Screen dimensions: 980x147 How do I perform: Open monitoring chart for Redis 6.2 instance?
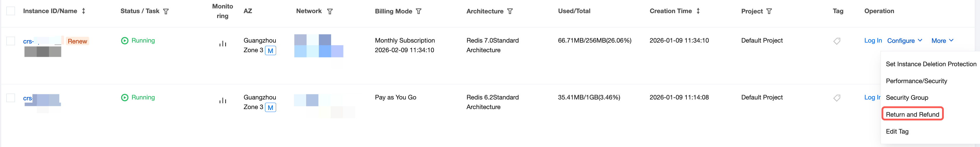(x=223, y=101)
